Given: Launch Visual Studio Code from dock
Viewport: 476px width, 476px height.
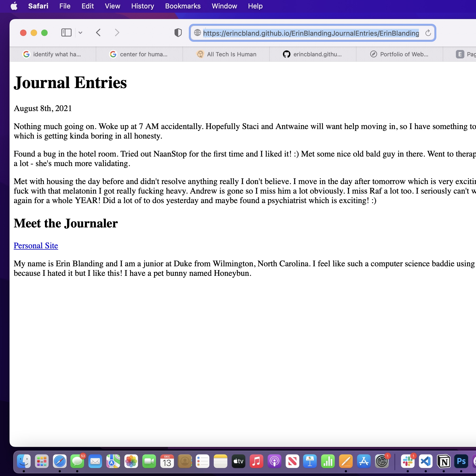Looking at the screenshot, I should point(425,461).
